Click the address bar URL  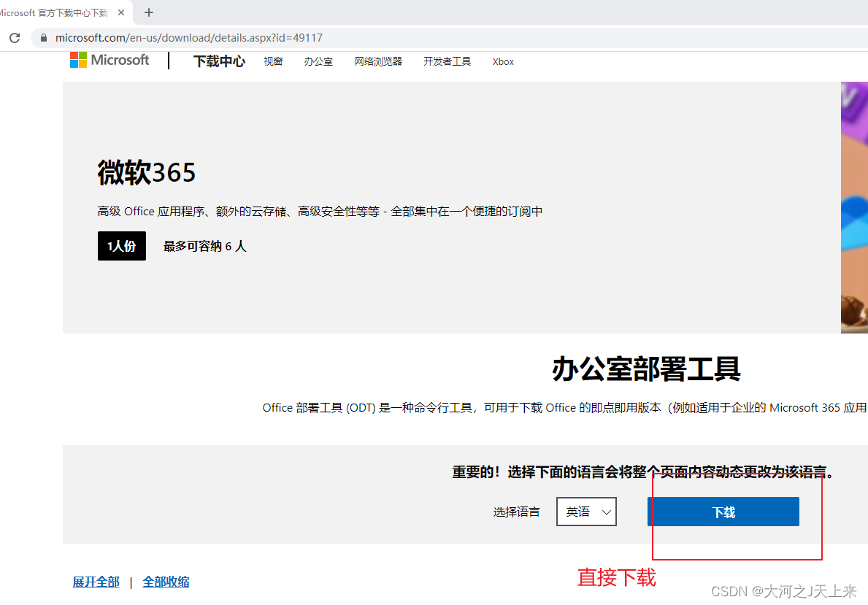coord(189,38)
